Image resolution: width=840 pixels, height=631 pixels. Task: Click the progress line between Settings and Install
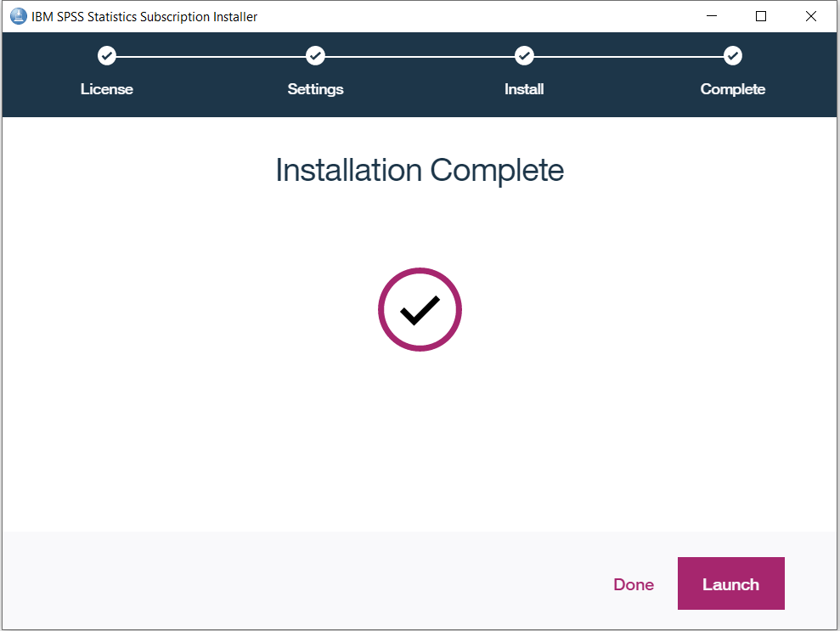pyautogui.click(x=420, y=55)
